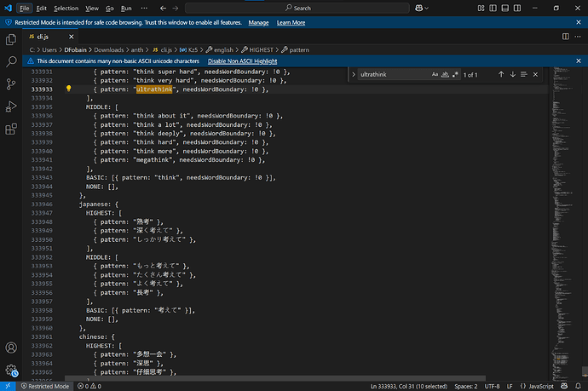Open the Downloads breadcrumb dropdown
This screenshot has height=391, width=588.
[109, 50]
